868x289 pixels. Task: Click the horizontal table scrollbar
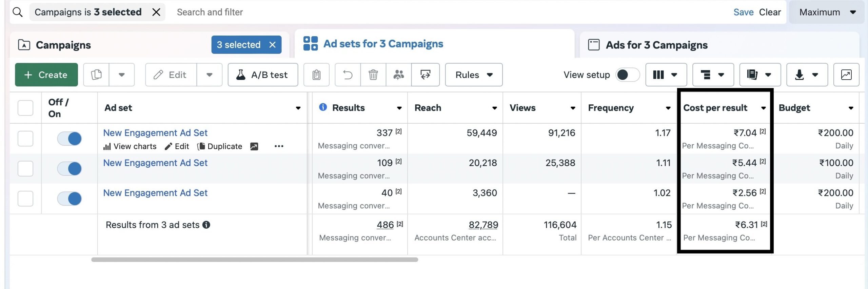coord(254,260)
